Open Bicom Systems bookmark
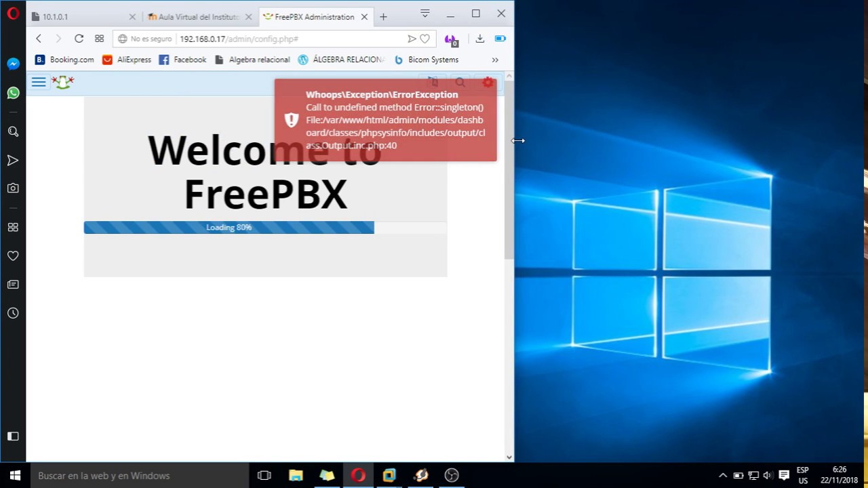The image size is (868, 488). point(427,60)
